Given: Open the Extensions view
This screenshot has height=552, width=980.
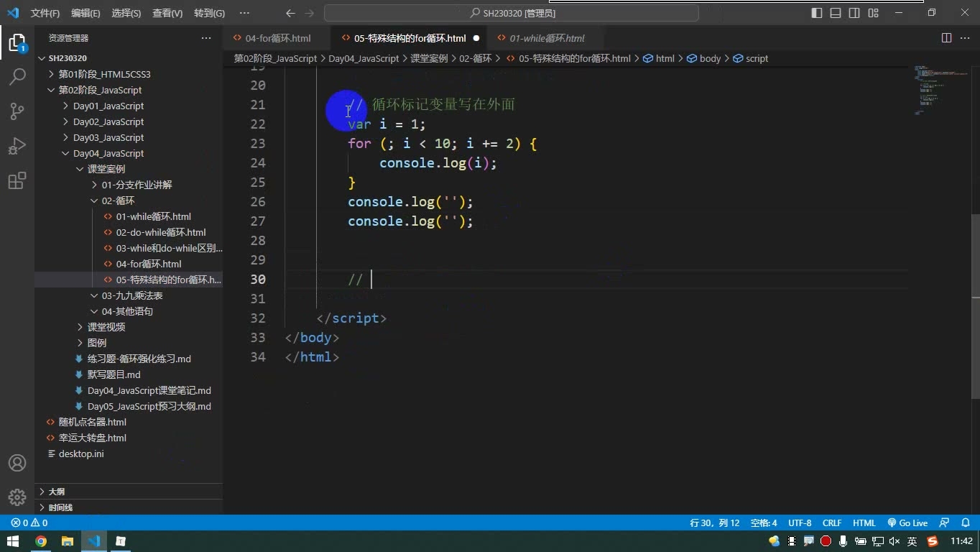Looking at the screenshot, I should pos(17,180).
